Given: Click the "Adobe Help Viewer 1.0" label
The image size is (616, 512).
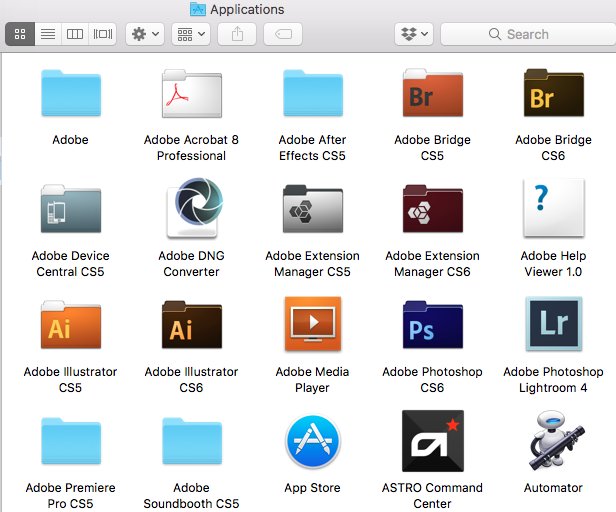Looking at the screenshot, I should [x=554, y=264].
